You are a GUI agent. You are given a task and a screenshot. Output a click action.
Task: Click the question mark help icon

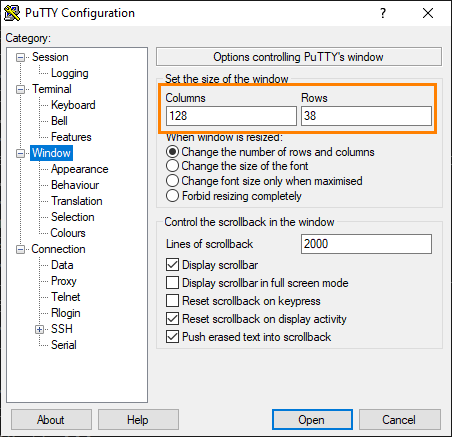click(x=383, y=13)
